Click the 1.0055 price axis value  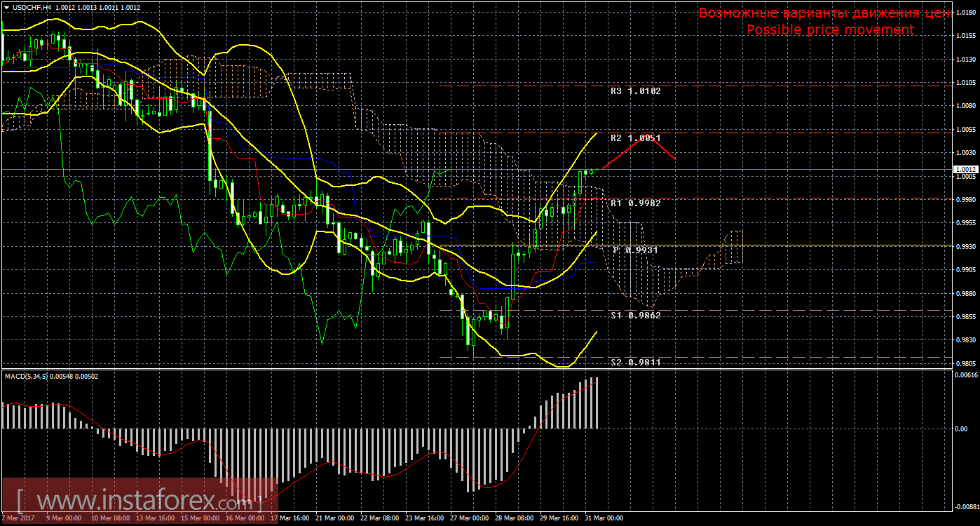pyautogui.click(x=966, y=129)
